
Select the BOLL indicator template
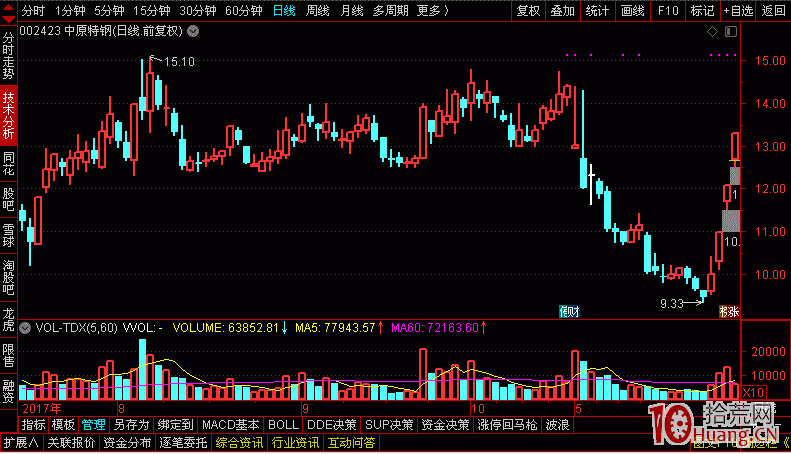pos(284,425)
